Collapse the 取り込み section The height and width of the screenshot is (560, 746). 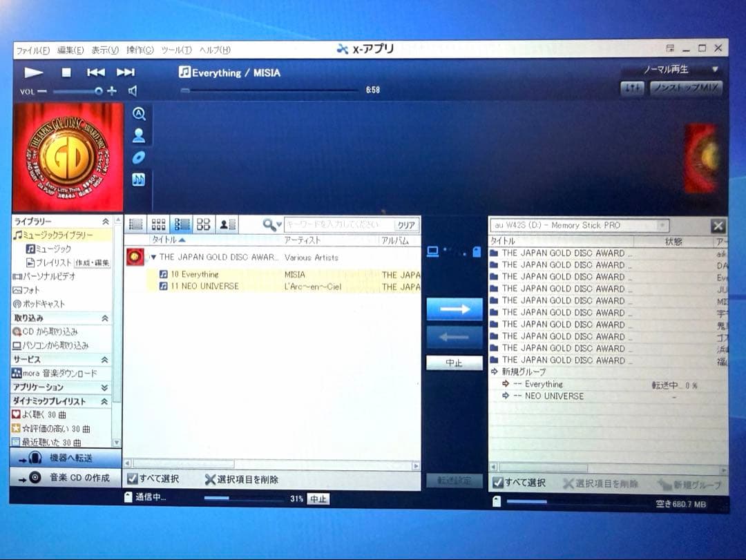point(105,318)
